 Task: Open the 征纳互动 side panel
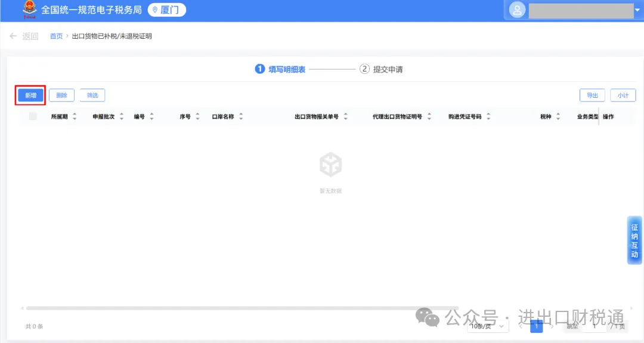[x=634, y=240]
